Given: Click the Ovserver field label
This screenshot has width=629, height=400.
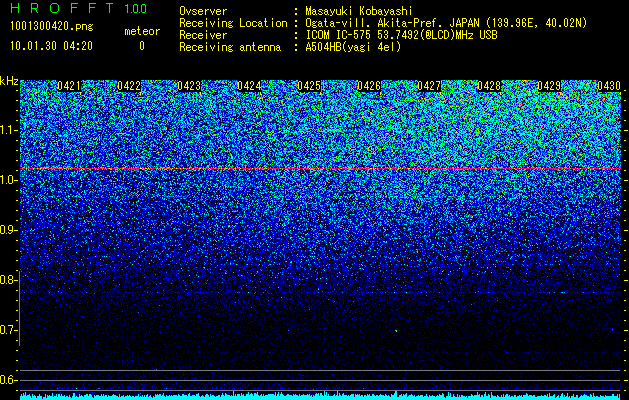Looking at the screenshot, I should click(x=203, y=11).
